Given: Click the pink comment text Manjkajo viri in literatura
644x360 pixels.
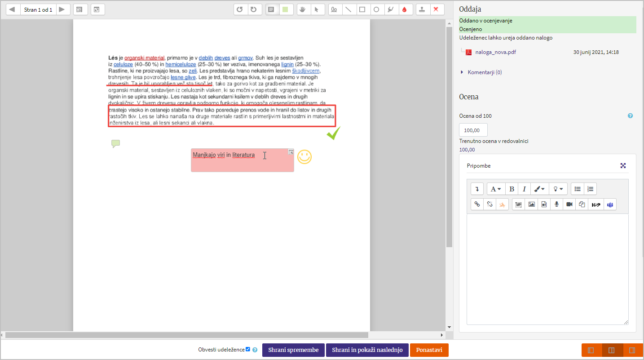Looking at the screenshot, I should (224, 155).
